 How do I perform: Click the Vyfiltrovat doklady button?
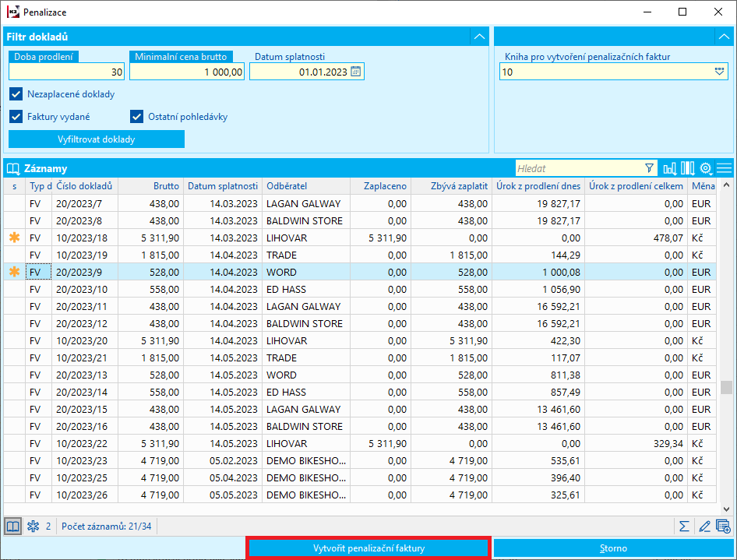(97, 139)
